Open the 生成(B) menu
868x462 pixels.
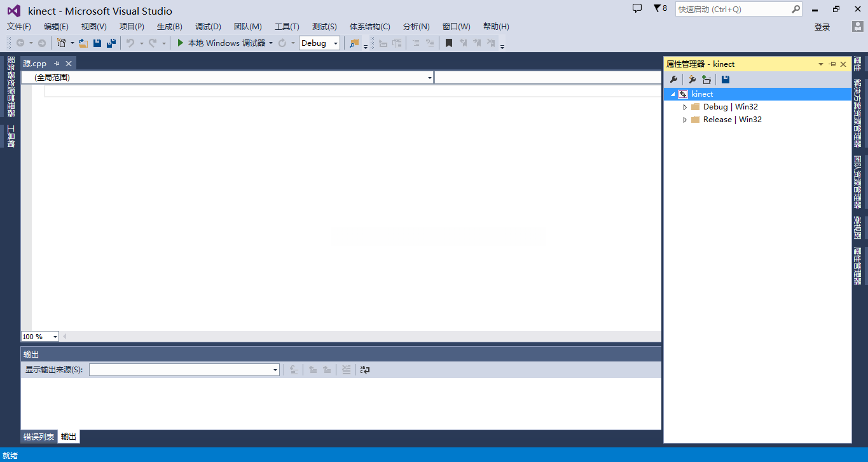(x=170, y=27)
